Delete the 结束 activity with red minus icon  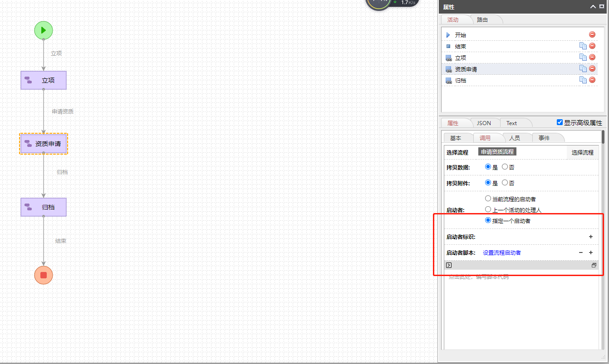coord(592,46)
